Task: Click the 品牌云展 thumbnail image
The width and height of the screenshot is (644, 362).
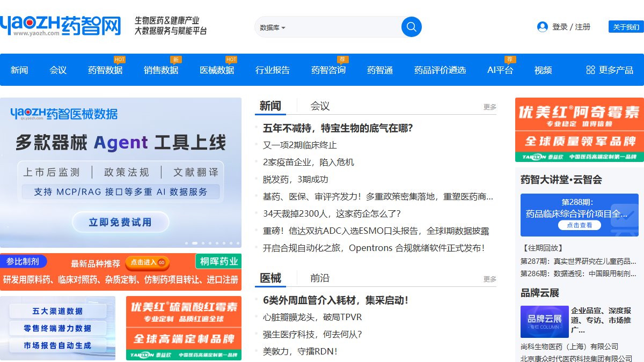Action: coord(545,321)
